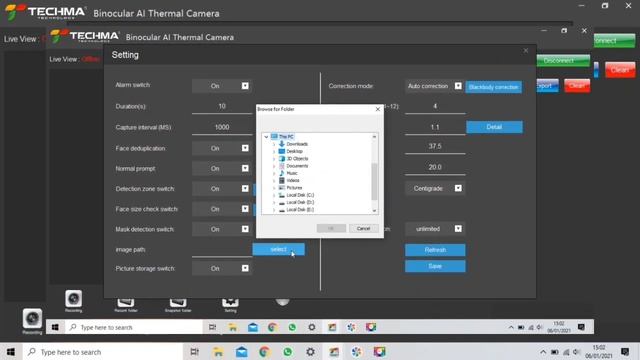640x360 pixels.
Task: Open WhatsApp on bottom Windows taskbar
Action: pyautogui.click(x=287, y=352)
